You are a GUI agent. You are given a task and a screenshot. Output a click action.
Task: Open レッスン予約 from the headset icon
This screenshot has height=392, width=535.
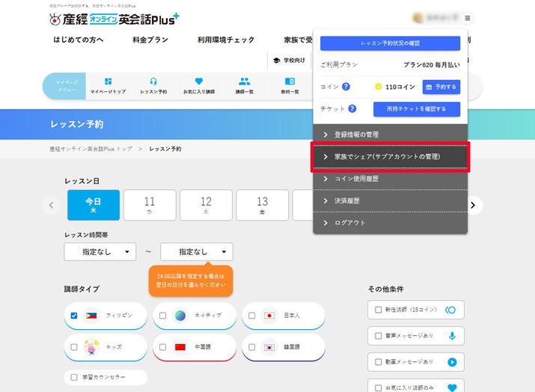153,86
